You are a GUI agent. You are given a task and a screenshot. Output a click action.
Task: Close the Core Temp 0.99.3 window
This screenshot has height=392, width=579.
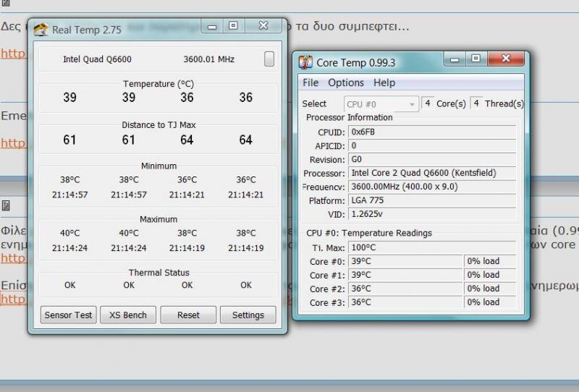(506, 59)
